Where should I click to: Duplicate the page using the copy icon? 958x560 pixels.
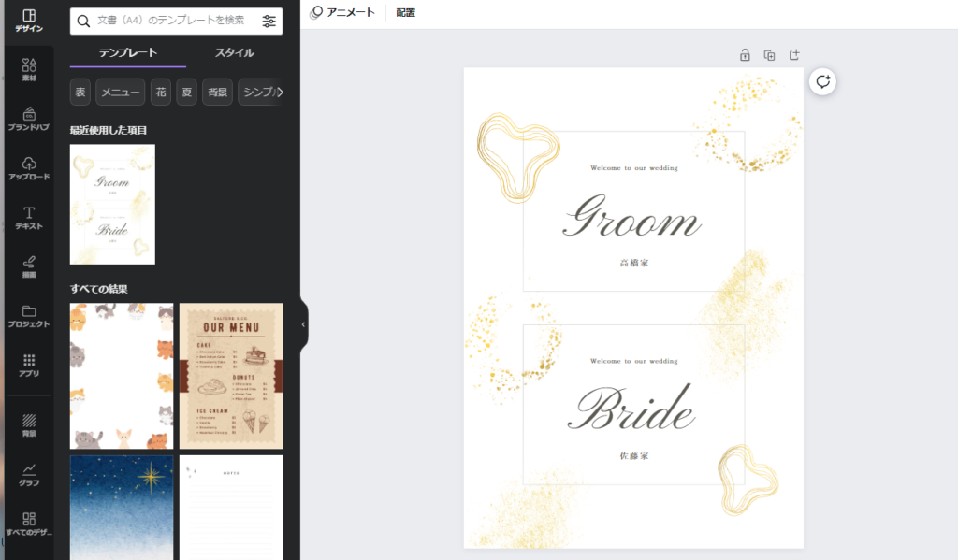point(769,55)
